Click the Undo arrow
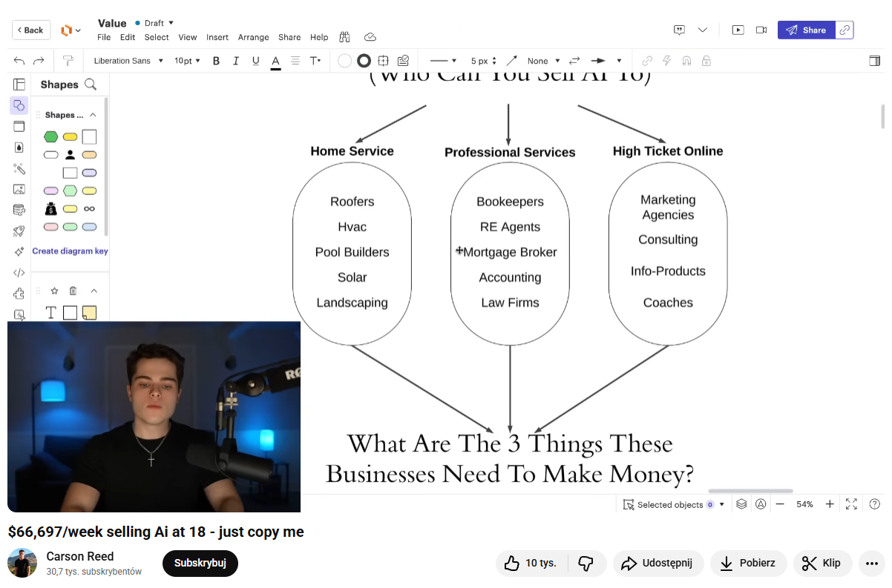The height and width of the screenshot is (588, 892). point(19,61)
